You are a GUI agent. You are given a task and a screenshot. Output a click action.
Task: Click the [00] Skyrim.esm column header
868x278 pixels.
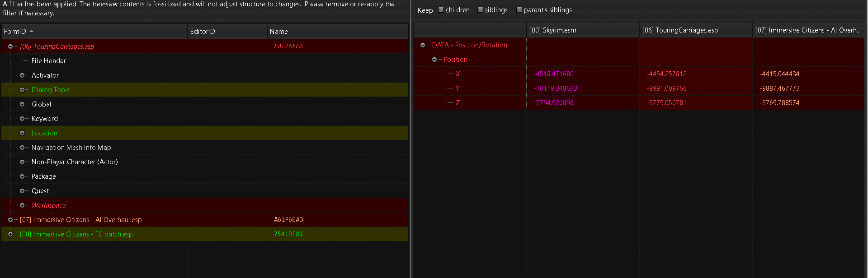tap(583, 30)
